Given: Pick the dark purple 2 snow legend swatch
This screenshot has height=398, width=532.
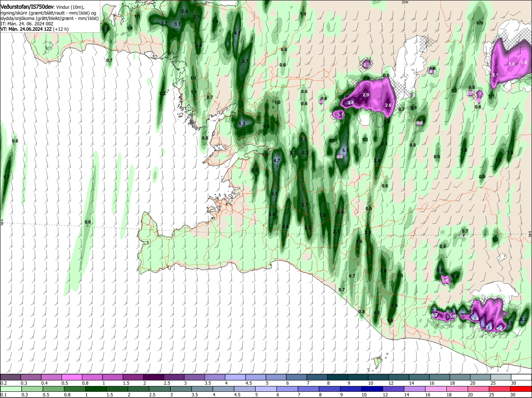Looking at the screenshot, I should pos(153,377).
